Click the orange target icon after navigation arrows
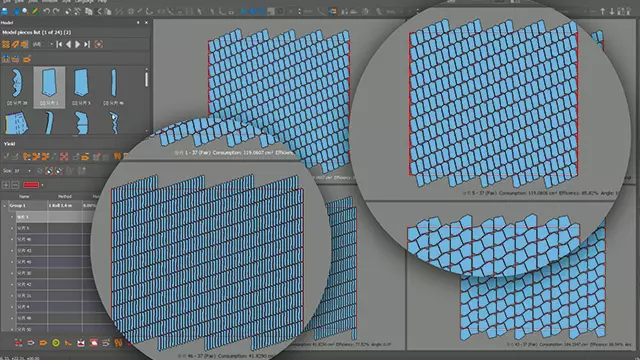 coord(99,44)
